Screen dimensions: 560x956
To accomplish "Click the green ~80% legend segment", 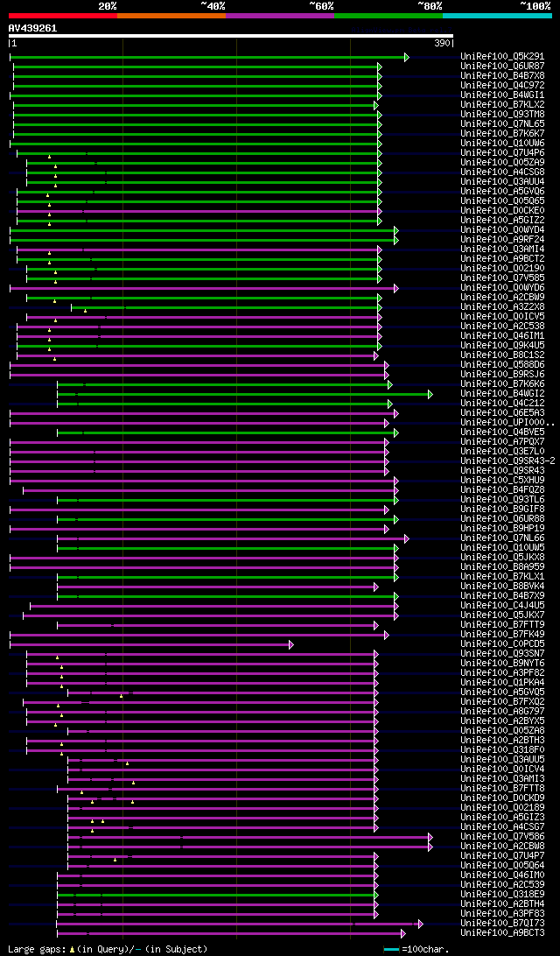I will click(x=388, y=15).
